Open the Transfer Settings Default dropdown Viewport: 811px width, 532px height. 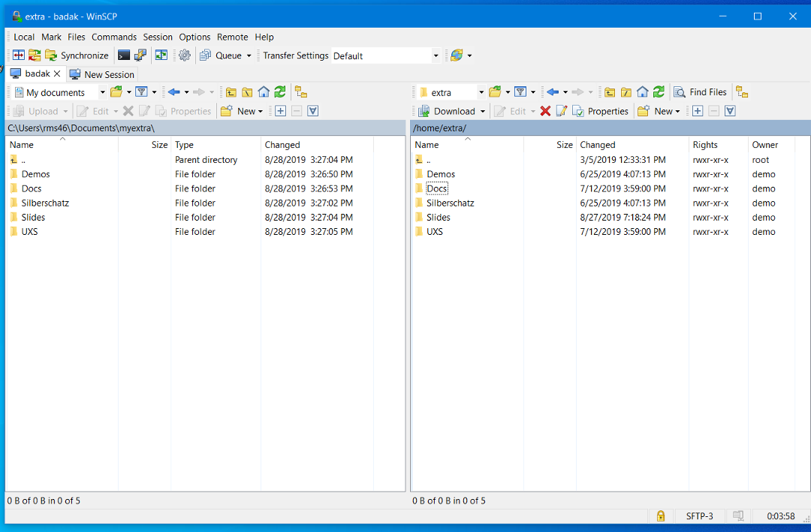click(436, 56)
